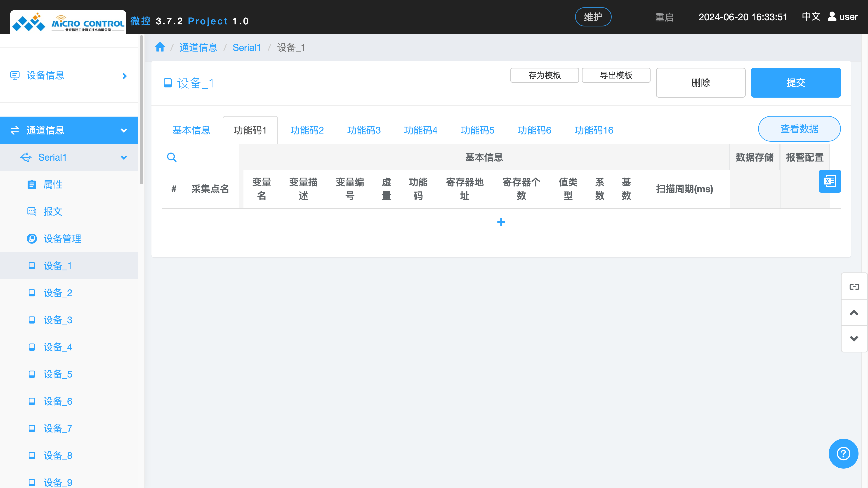Click the search magnifier icon in the table

coord(172,157)
